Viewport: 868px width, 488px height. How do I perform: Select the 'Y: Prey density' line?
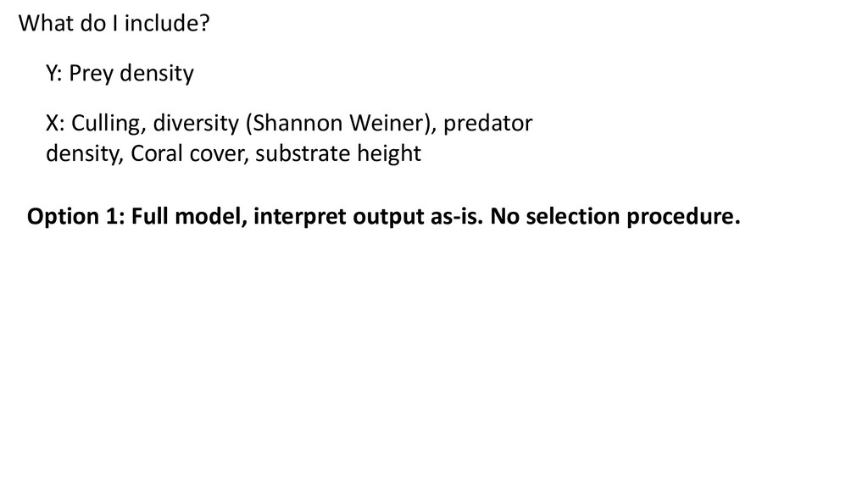pos(120,74)
